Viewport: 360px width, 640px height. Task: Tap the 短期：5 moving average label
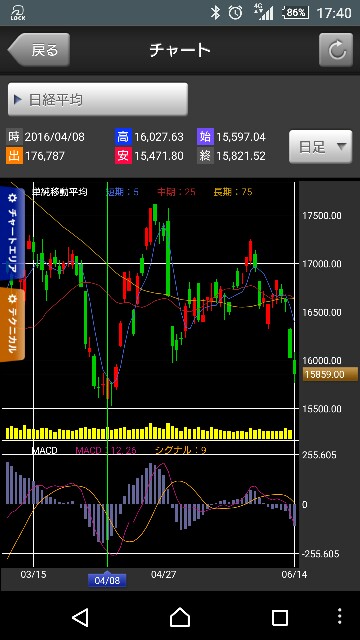(122, 192)
